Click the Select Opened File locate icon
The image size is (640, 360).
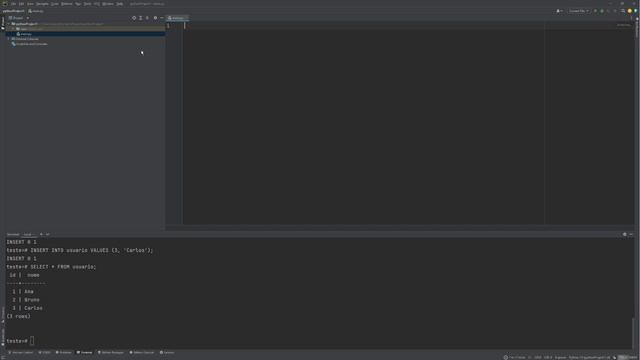click(x=134, y=18)
